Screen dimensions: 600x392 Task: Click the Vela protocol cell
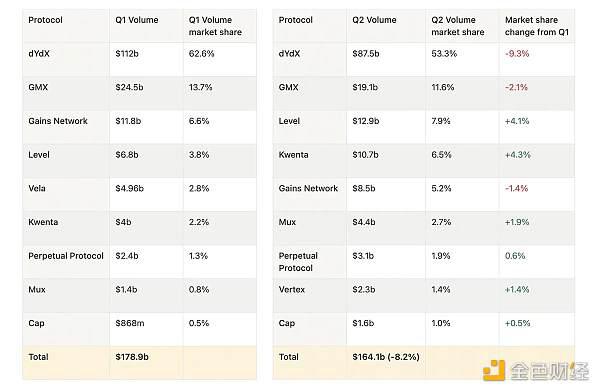pyautogui.click(x=37, y=188)
